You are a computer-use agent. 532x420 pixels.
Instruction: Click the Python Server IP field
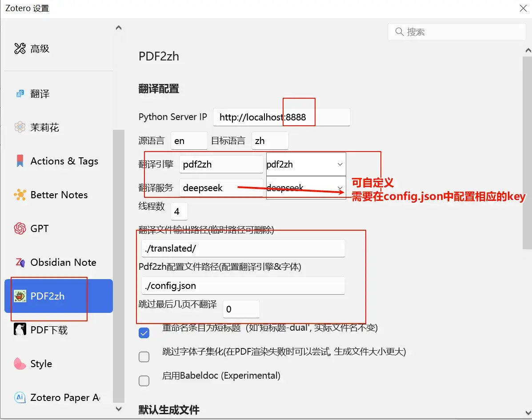pyautogui.click(x=281, y=117)
